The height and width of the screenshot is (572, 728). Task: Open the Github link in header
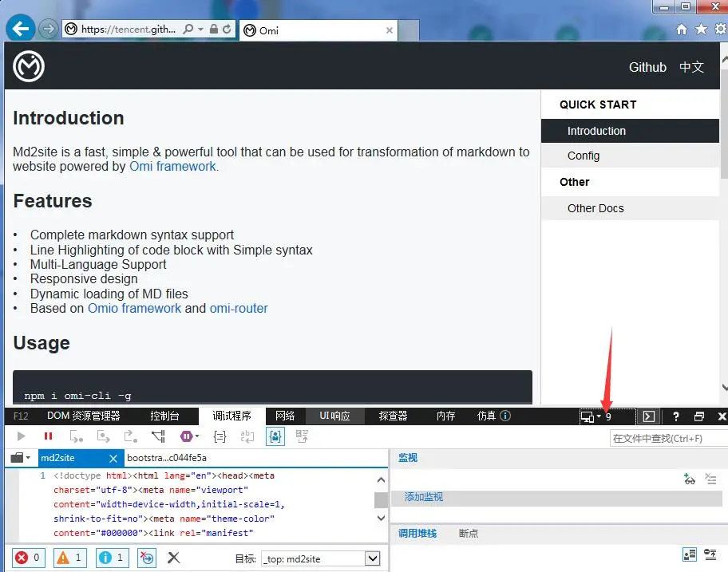pyautogui.click(x=647, y=67)
